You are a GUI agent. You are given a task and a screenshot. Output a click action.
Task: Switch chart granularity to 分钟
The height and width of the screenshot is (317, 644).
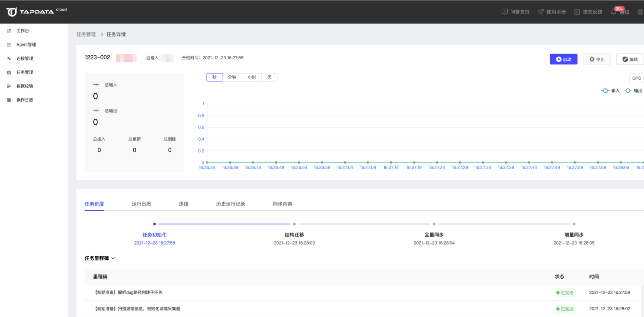pos(232,77)
